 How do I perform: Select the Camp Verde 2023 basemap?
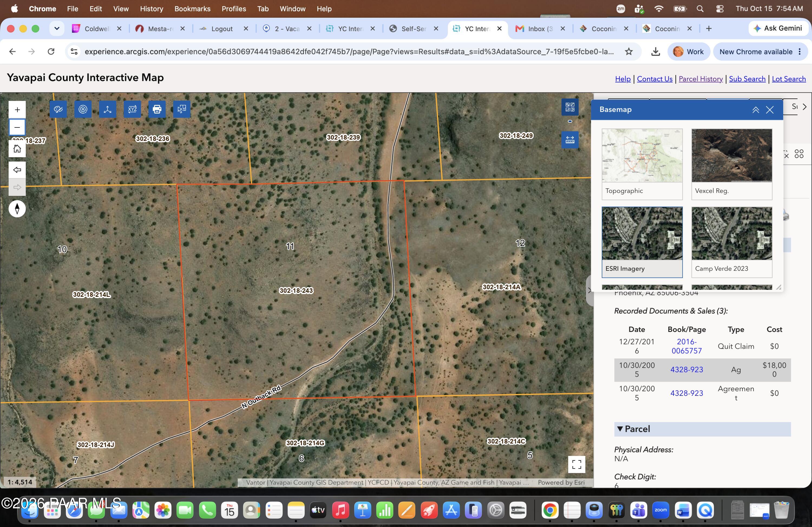732,242
